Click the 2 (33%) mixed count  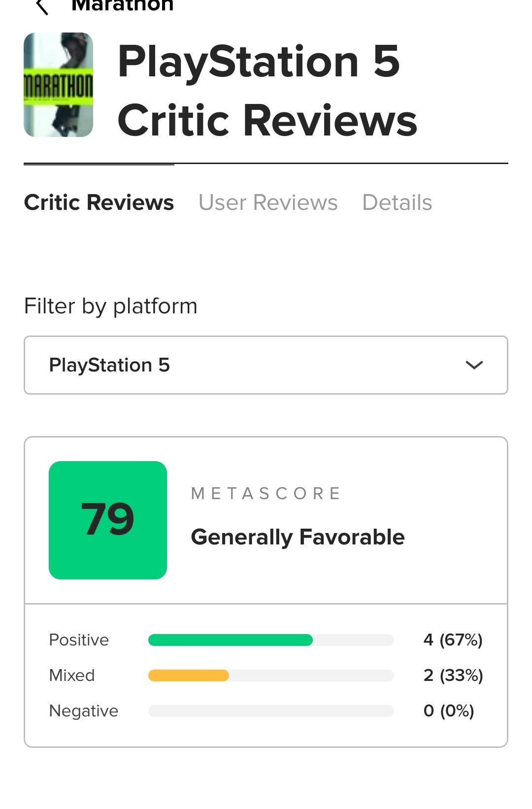453,675
